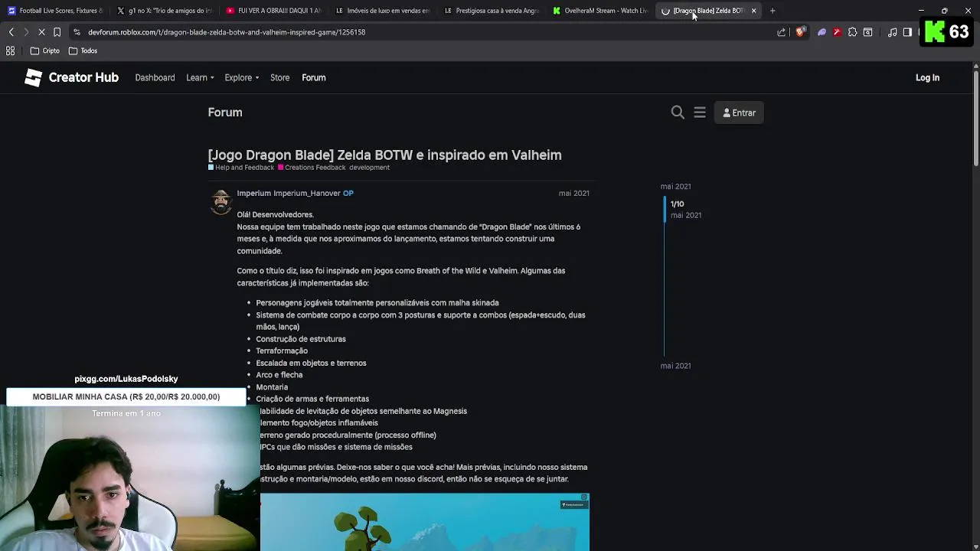Image resolution: width=980 pixels, height=551 pixels.
Task: Open the Forum nav link
Action: point(313,77)
